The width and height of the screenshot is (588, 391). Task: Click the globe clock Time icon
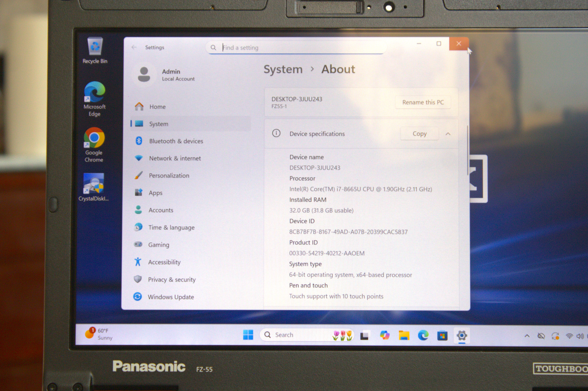(x=138, y=227)
